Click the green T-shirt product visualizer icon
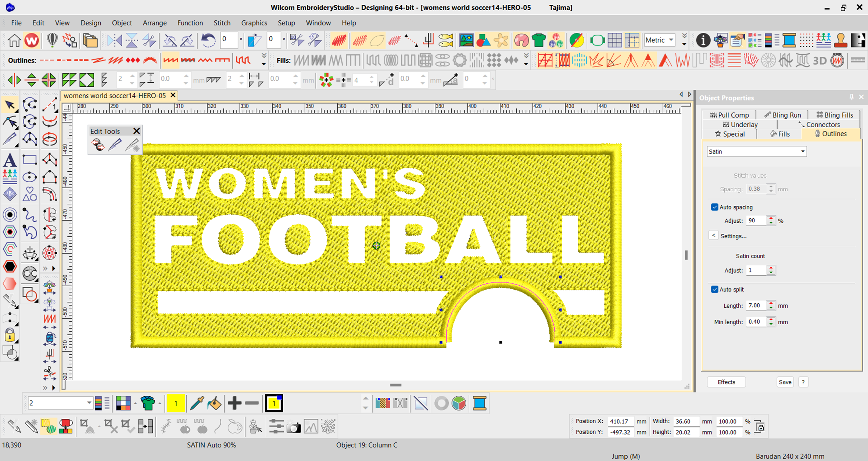Image resolution: width=868 pixels, height=461 pixels. click(538, 40)
